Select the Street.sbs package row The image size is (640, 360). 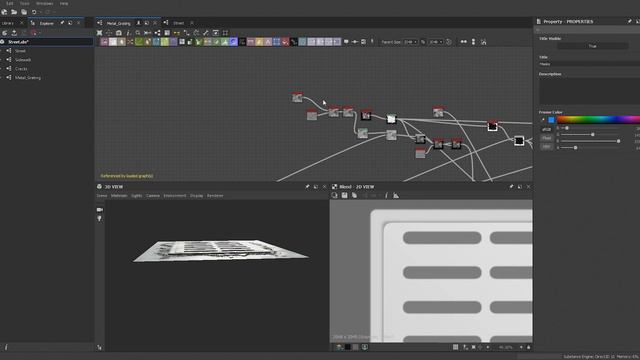(47, 42)
